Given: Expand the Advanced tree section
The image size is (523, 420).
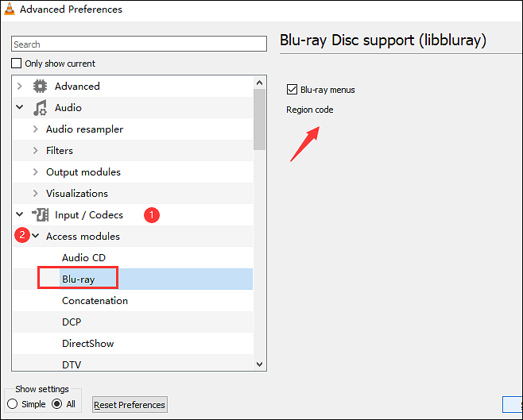Looking at the screenshot, I should pyautogui.click(x=19, y=87).
